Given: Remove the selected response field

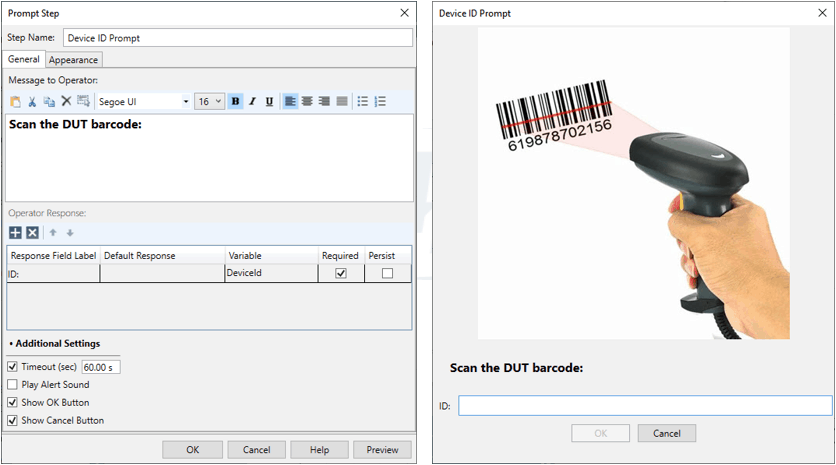Looking at the screenshot, I should click(32, 233).
